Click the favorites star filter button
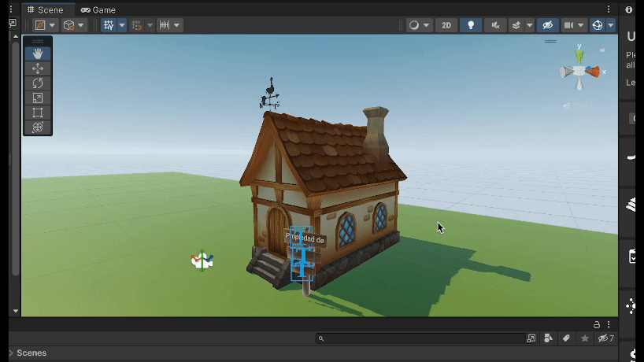Screen dimensions: 644x362 pyautogui.click(x=584, y=338)
